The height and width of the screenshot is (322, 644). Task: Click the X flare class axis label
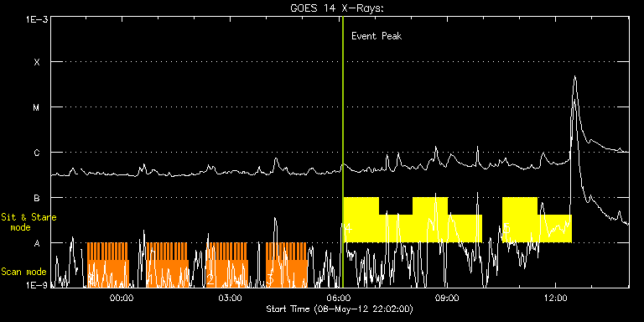[37, 62]
